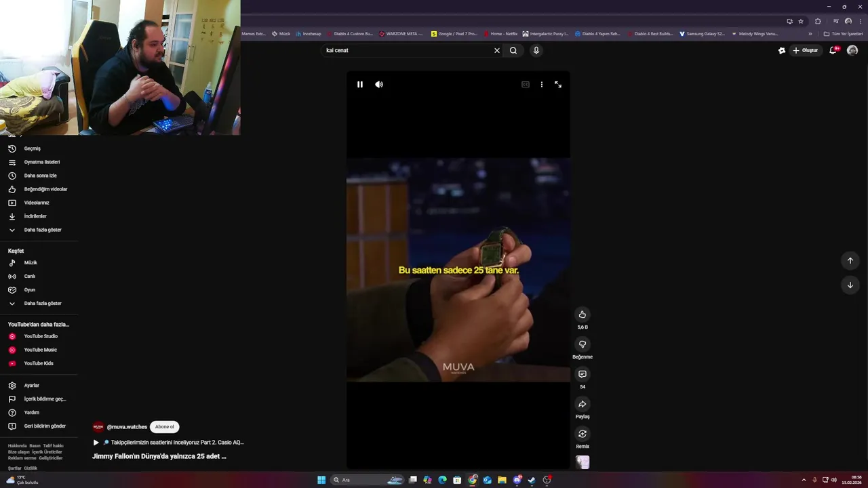Open Discord from the taskbar
The width and height of the screenshot is (868, 488).
(517, 480)
